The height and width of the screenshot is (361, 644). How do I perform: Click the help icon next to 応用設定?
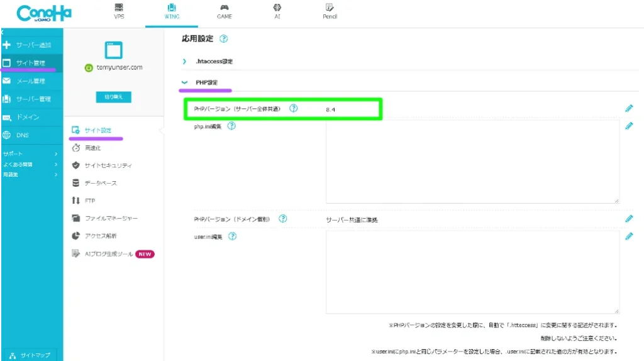(x=223, y=38)
